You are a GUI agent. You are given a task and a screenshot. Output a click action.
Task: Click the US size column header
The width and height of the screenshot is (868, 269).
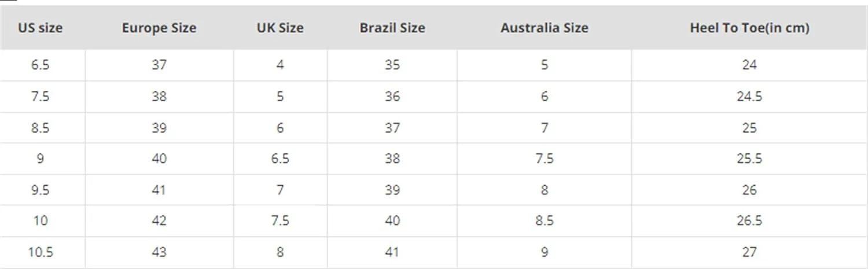click(x=41, y=28)
